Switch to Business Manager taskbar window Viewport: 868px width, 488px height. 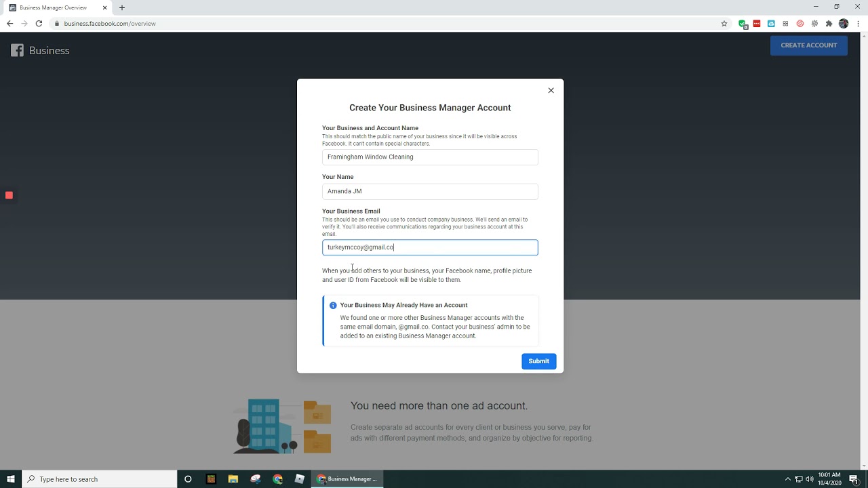tap(347, 479)
